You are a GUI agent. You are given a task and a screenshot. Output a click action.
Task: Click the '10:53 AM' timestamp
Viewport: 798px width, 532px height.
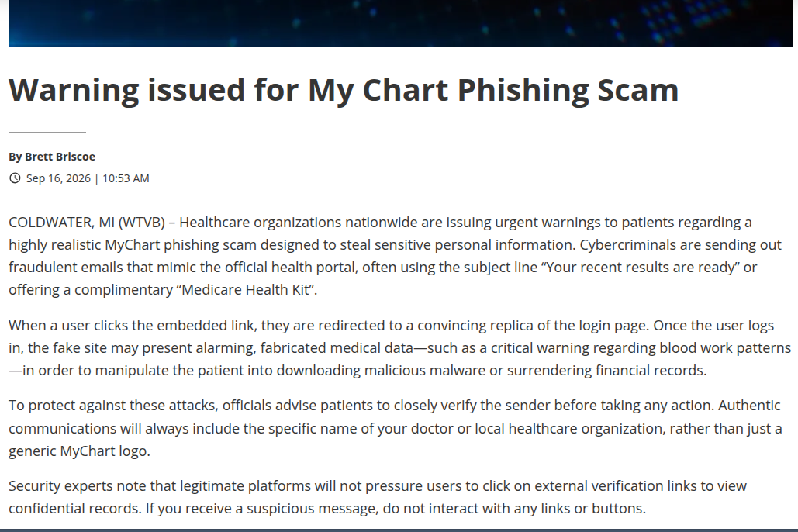(126, 178)
